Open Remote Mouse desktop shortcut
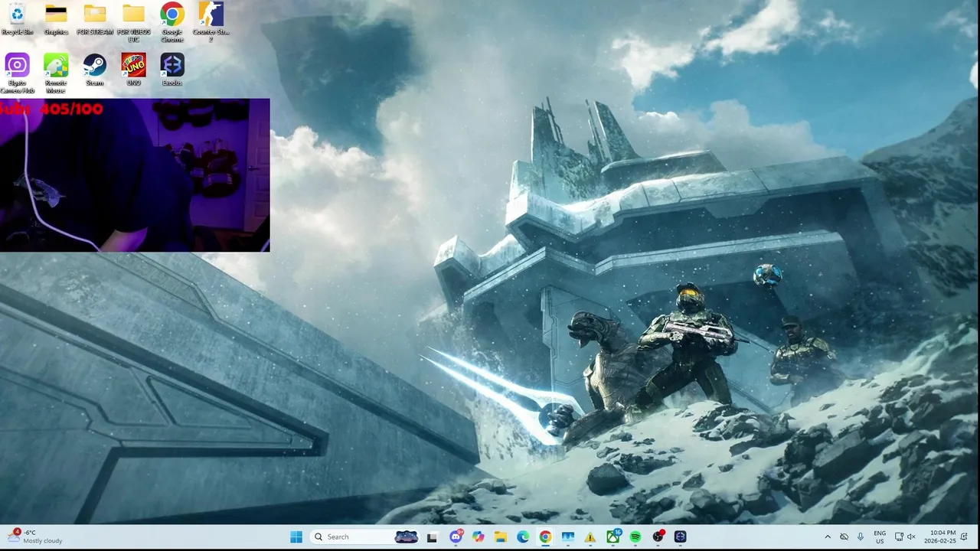Screen dimensions: 980x551 pyautogui.click(x=56, y=73)
